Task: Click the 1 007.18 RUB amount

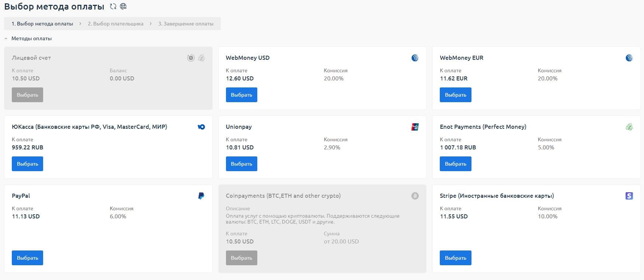Action: 458,148
